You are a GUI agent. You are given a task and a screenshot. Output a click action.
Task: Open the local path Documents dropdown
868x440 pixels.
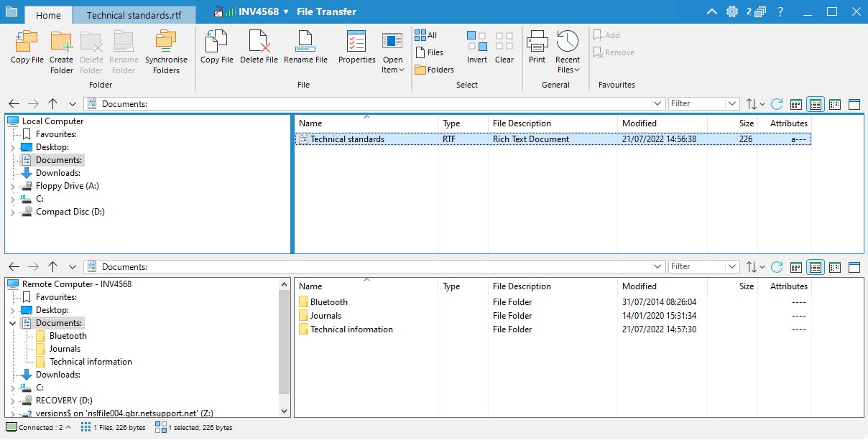[657, 104]
